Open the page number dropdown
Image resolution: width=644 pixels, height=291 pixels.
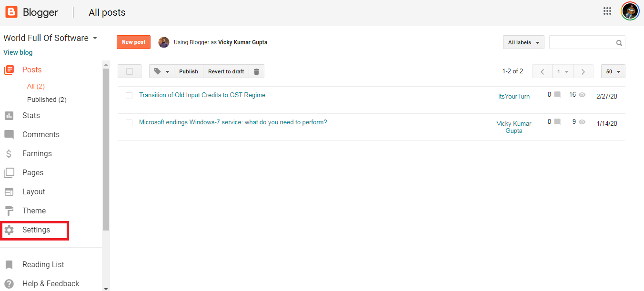(563, 71)
